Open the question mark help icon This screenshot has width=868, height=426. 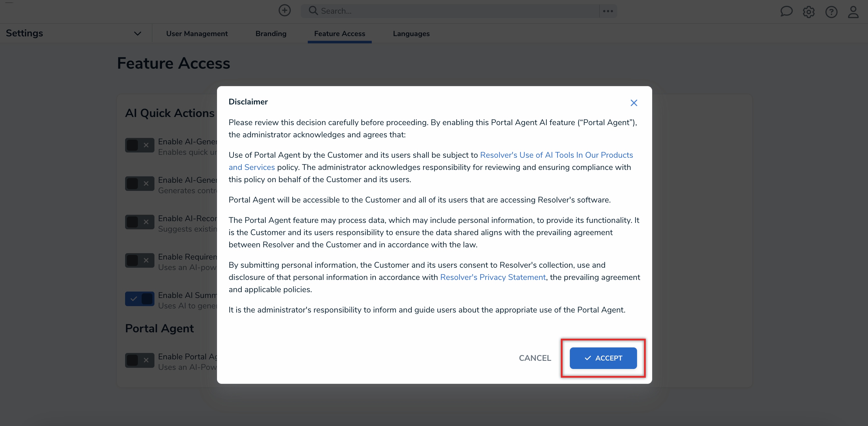pyautogui.click(x=831, y=12)
